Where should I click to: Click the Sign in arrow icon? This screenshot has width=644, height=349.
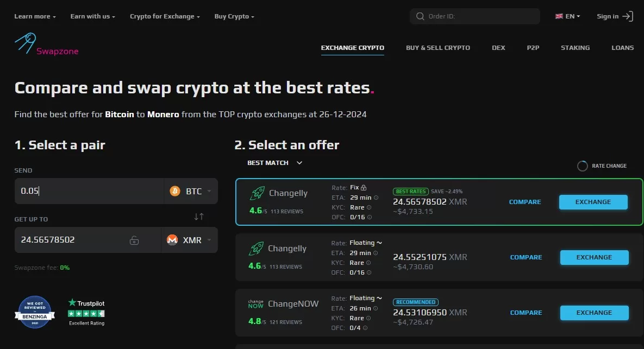pos(628,16)
